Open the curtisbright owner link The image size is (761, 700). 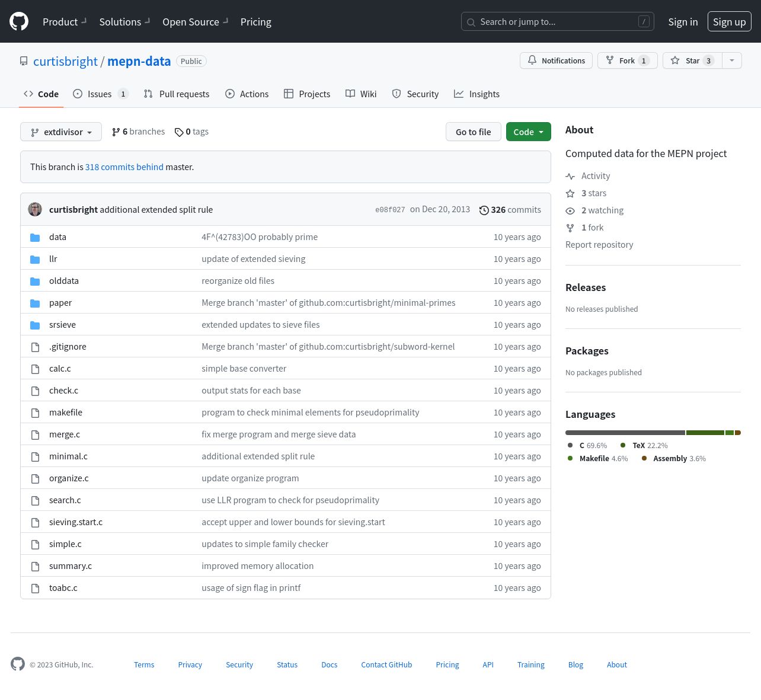[65, 61]
